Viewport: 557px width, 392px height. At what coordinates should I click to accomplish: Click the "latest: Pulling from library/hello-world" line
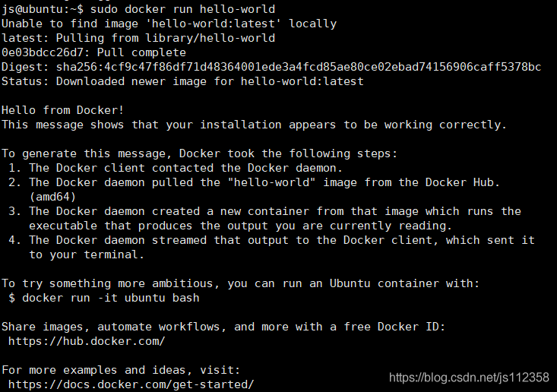coord(138,38)
